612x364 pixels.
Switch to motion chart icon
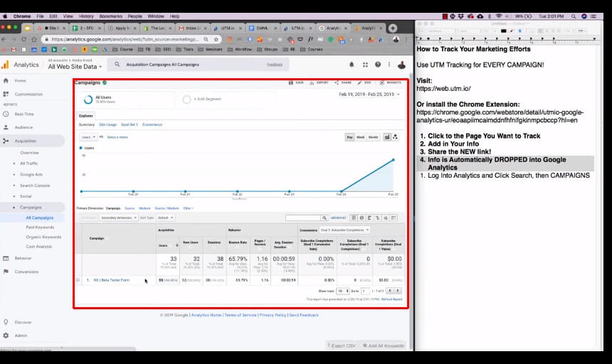tap(395, 136)
